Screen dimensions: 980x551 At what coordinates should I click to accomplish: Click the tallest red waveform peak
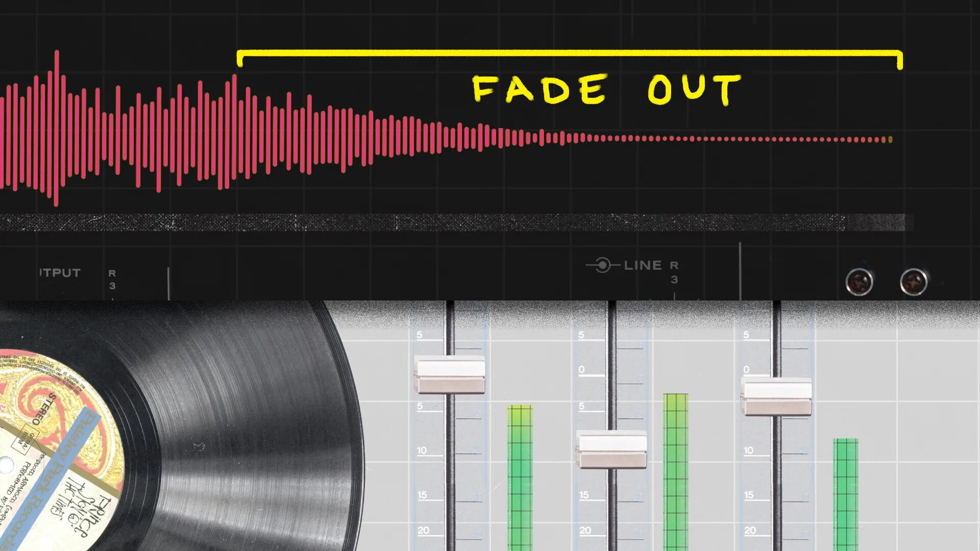pos(56,128)
